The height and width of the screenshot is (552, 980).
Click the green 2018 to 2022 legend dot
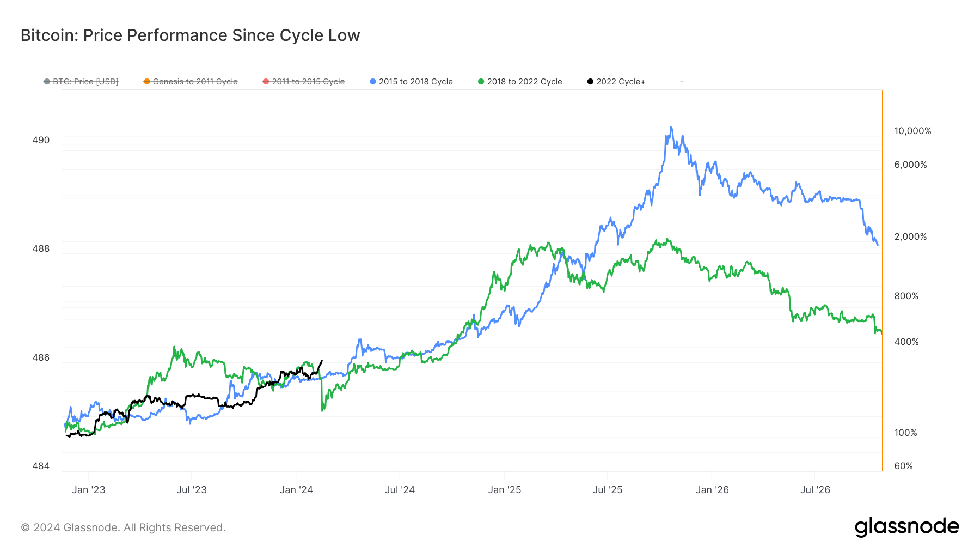pos(481,82)
